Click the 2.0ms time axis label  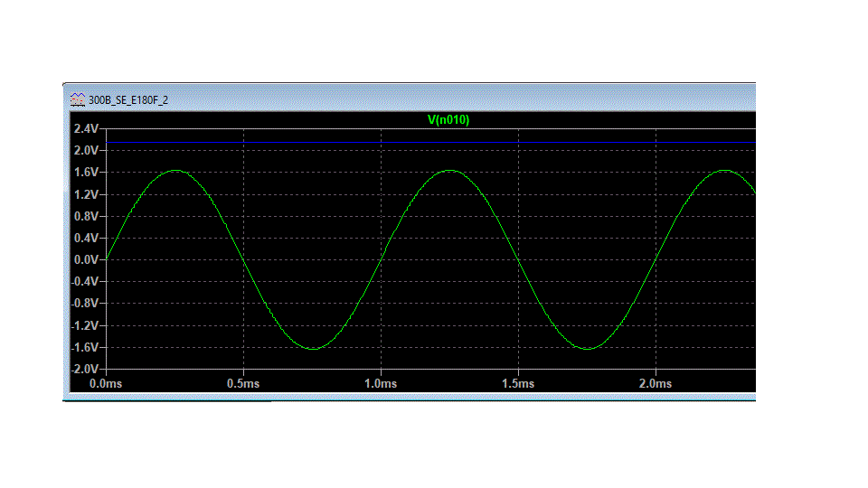point(656,383)
